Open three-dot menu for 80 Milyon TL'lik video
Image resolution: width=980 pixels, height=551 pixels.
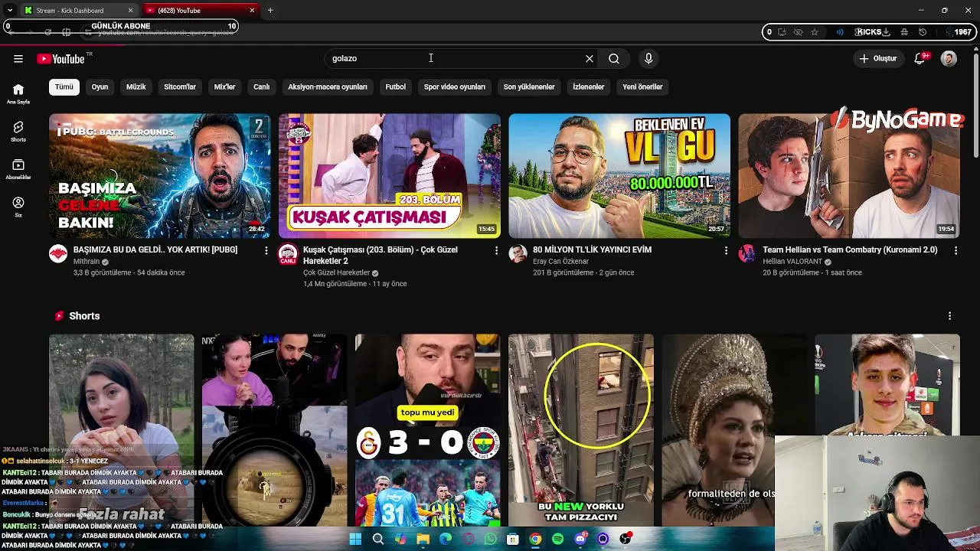726,250
